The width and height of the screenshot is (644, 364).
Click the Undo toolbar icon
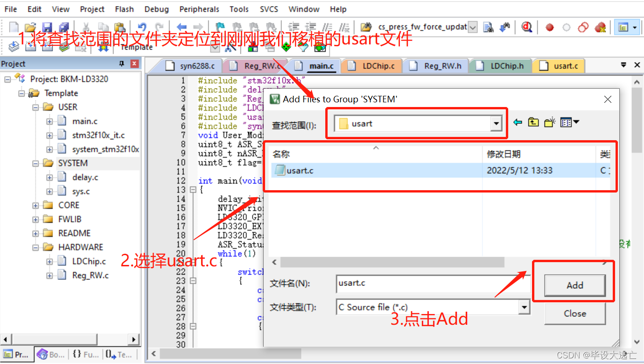click(x=142, y=27)
